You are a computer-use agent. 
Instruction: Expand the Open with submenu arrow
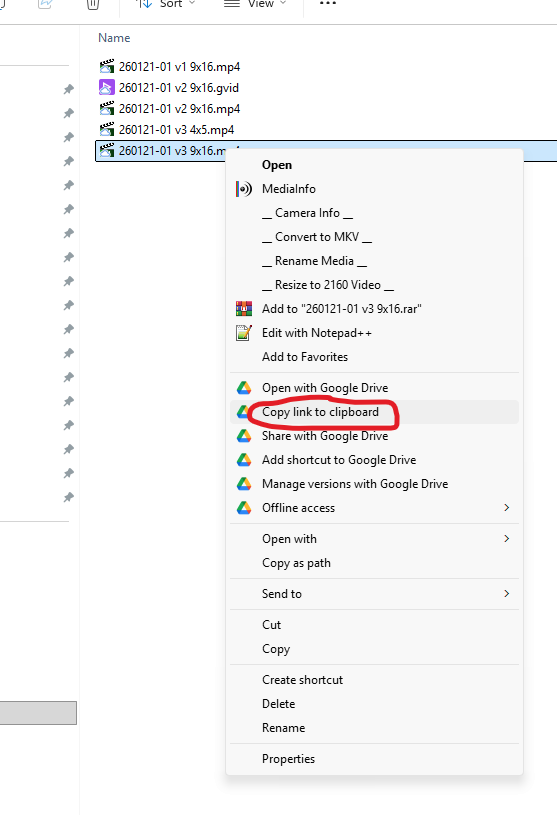pyautogui.click(x=507, y=538)
